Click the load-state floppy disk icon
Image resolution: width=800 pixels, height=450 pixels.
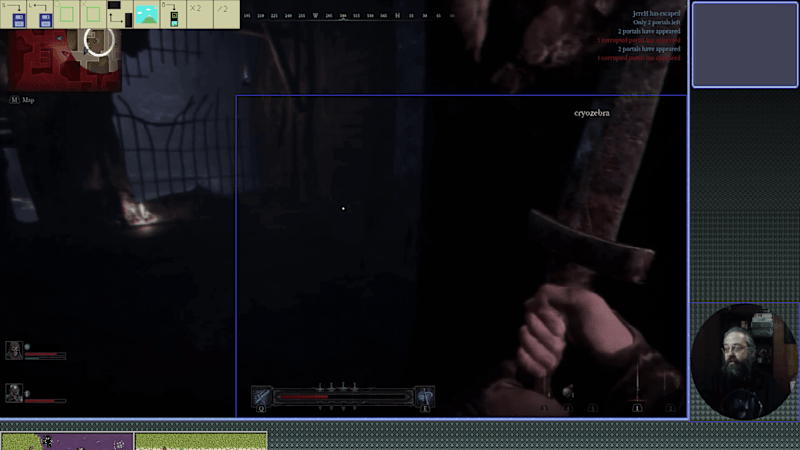coord(40,14)
